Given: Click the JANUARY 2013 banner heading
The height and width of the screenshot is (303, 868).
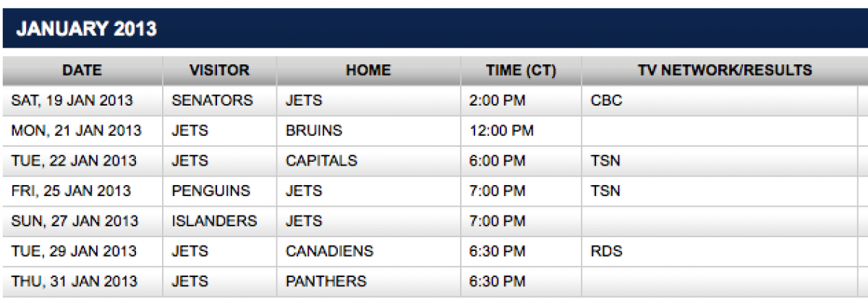Looking at the screenshot, I should [x=87, y=29].
